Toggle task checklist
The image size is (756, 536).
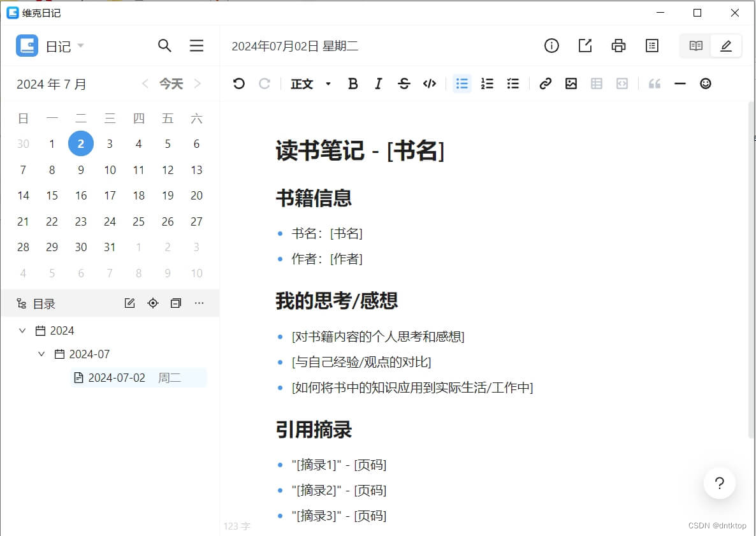(513, 84)
